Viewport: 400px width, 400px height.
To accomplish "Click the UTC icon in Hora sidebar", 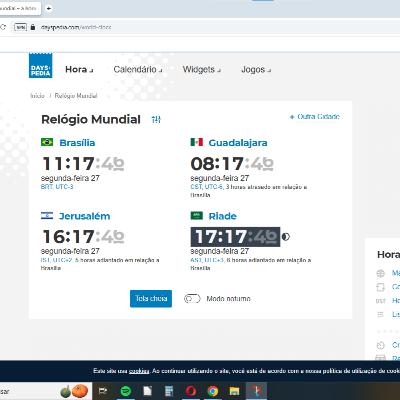I will point(380,301).
